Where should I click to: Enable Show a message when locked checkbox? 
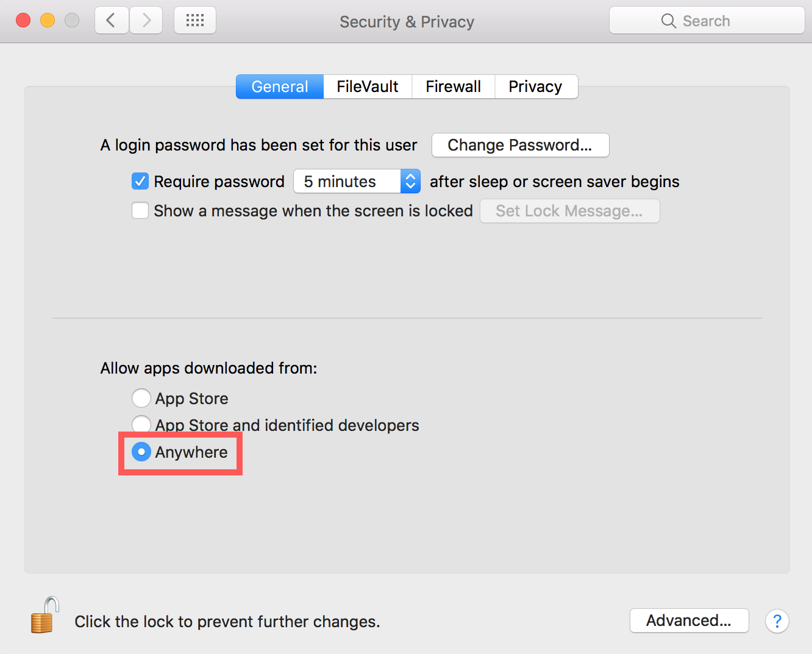click(140, 210)
